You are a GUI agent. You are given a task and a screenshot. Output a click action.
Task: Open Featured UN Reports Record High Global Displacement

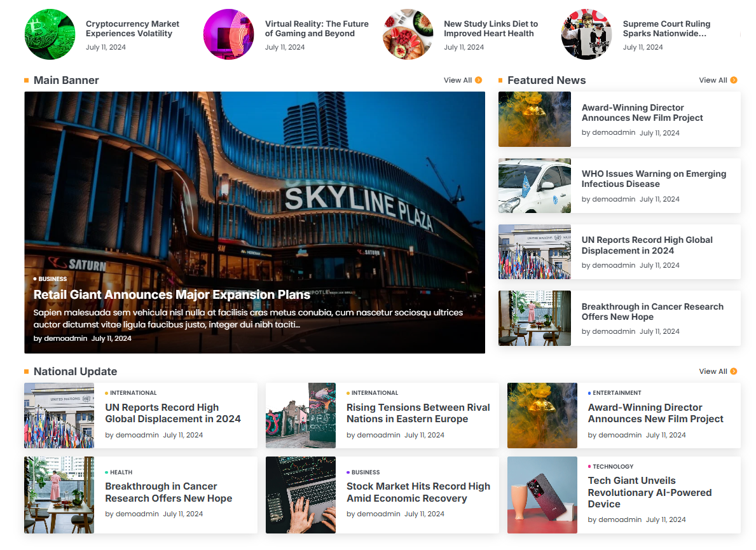click(x=647, y=245)
